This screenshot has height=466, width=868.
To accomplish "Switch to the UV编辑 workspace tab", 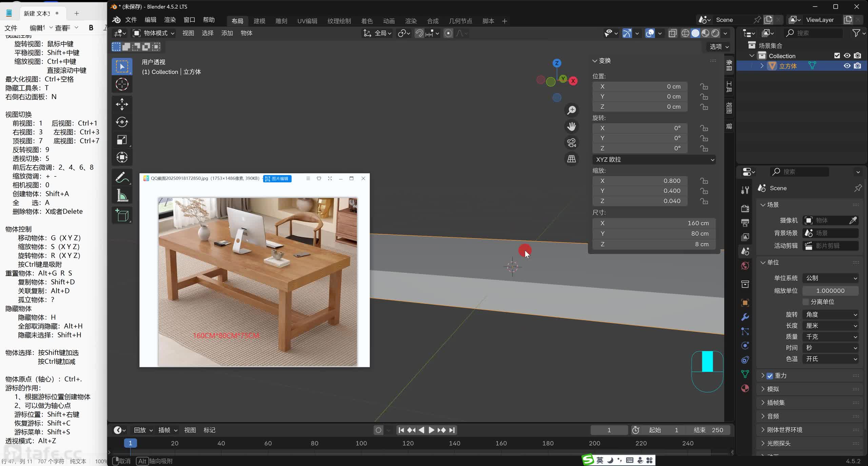I will (x=307, y=21).
